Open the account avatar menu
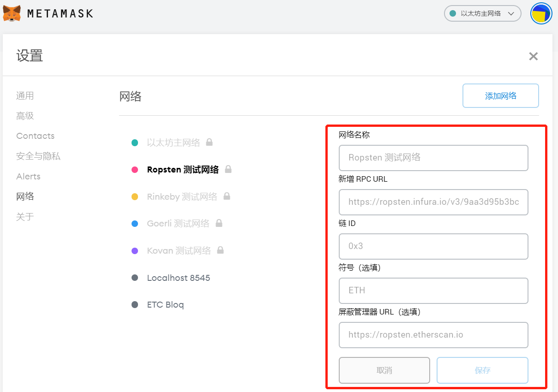The image size is (558, 392). pyautogui.click(x=541, y=13)
